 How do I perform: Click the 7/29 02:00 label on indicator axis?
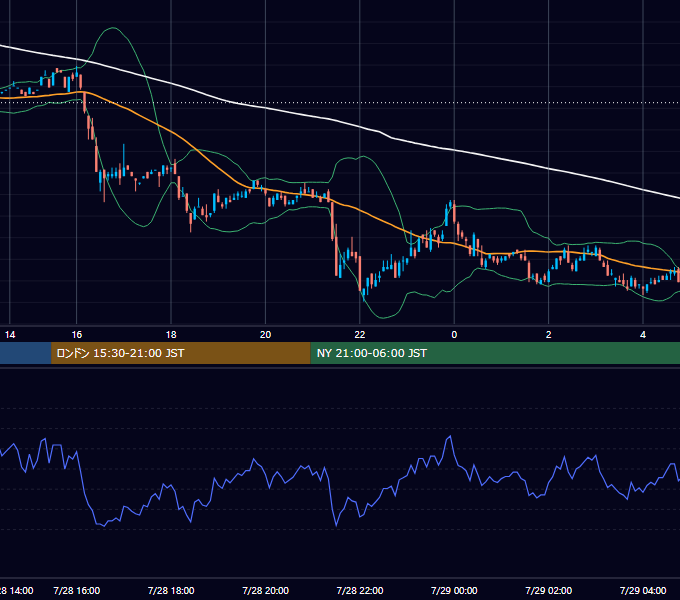549,590
